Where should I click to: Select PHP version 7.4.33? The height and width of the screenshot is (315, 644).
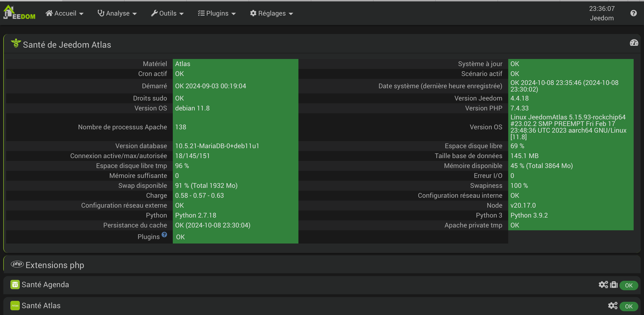(x=519, y=108)
